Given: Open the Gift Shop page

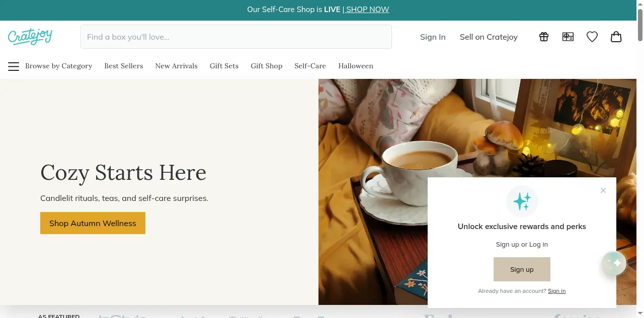Looking at the screenshot, I should (x=267, y=66).
